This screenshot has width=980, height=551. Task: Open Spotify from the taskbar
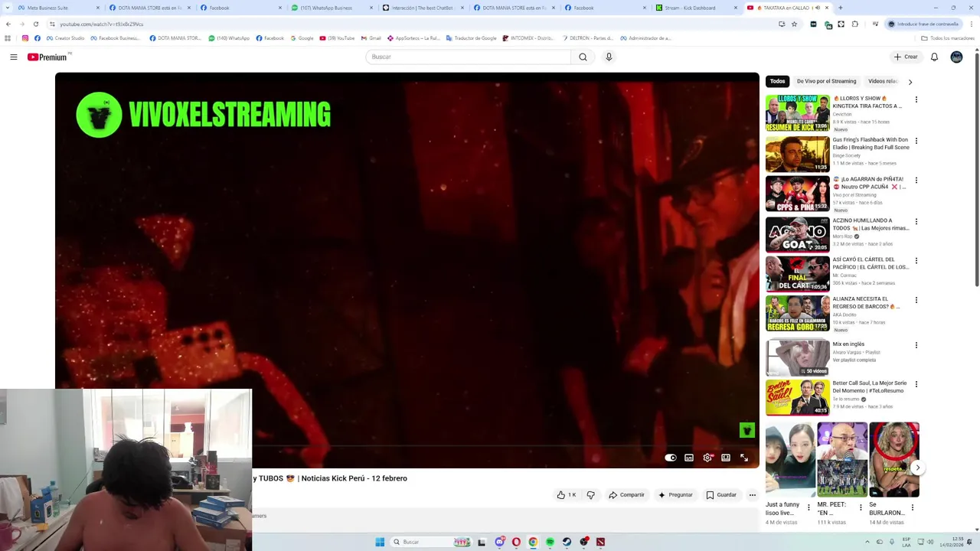tap(550, 542)
